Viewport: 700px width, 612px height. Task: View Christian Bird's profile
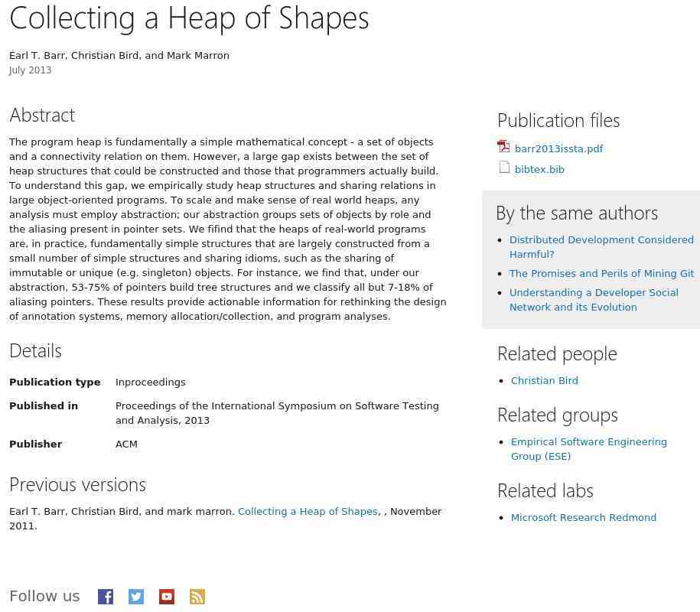click(x=544, y=381)
